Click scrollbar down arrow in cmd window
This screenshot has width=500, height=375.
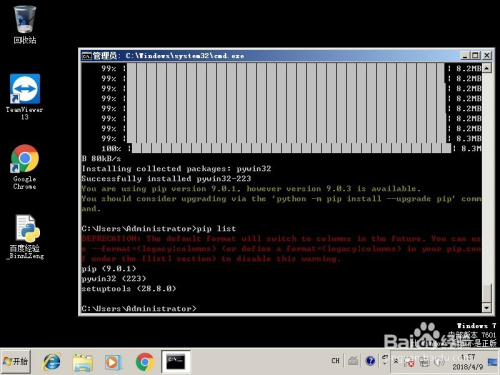pos(487,308)
